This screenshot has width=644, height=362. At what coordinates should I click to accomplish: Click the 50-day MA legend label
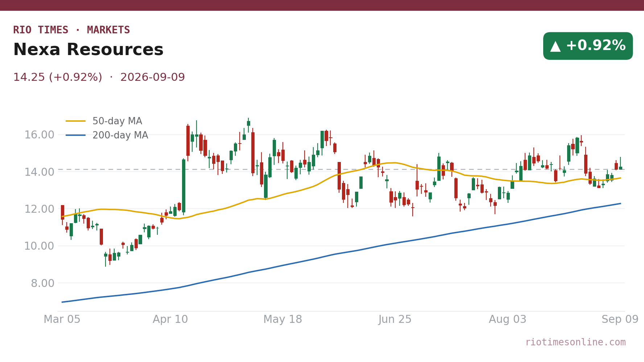pyautogui.click(x=117, y=121)
